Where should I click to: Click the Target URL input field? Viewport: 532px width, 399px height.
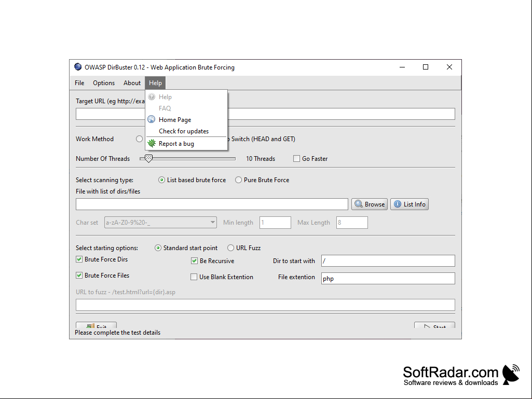click(x=265, y=114)
